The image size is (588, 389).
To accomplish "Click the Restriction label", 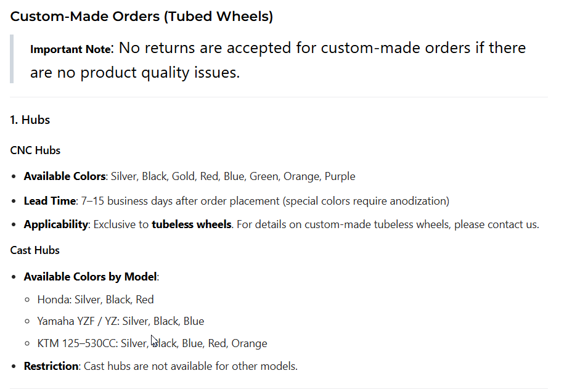I will 51,366.
